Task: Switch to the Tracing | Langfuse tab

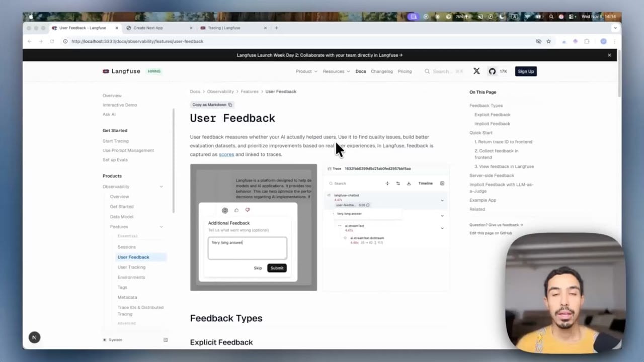Action: click(233, 28)
